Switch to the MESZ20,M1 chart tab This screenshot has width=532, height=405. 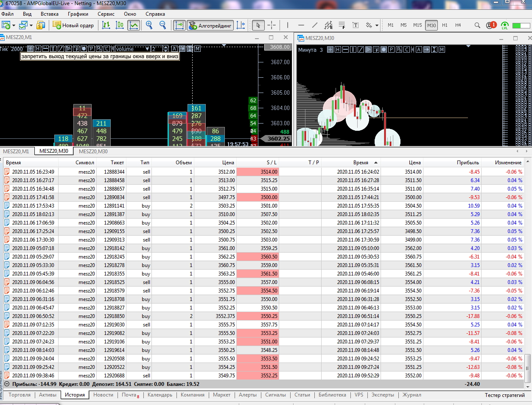click(x=16, y=151)
